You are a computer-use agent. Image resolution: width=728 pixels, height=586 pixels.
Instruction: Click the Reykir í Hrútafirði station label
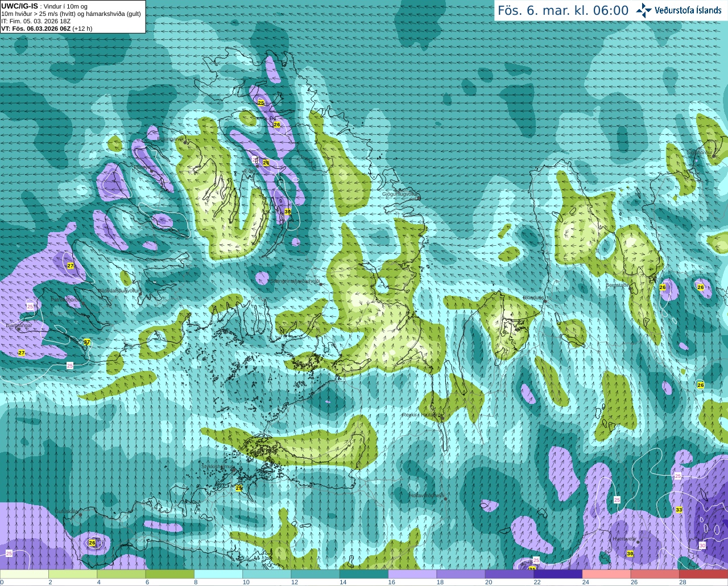pyautogui.click(x=421, y=415)
